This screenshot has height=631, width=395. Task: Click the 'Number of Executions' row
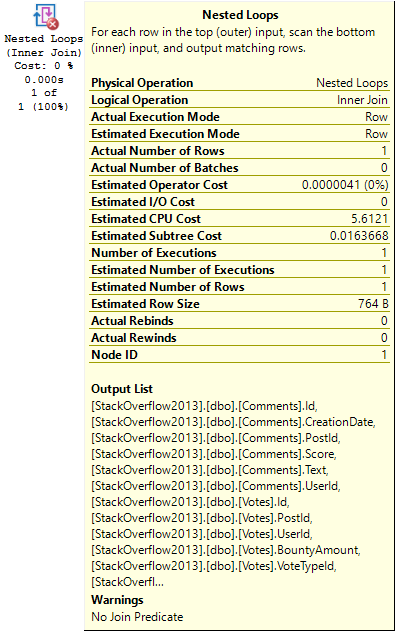[x=239, y=253]
